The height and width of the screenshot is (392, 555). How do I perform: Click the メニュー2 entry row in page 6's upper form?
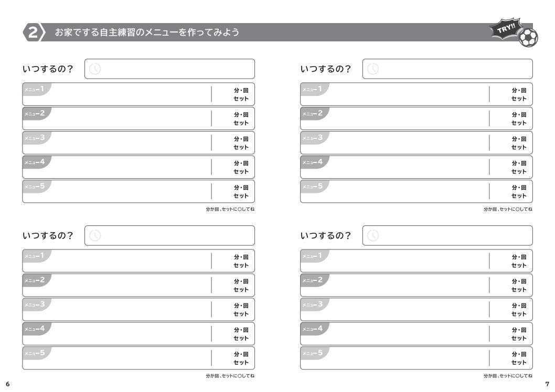coord(131,119)
